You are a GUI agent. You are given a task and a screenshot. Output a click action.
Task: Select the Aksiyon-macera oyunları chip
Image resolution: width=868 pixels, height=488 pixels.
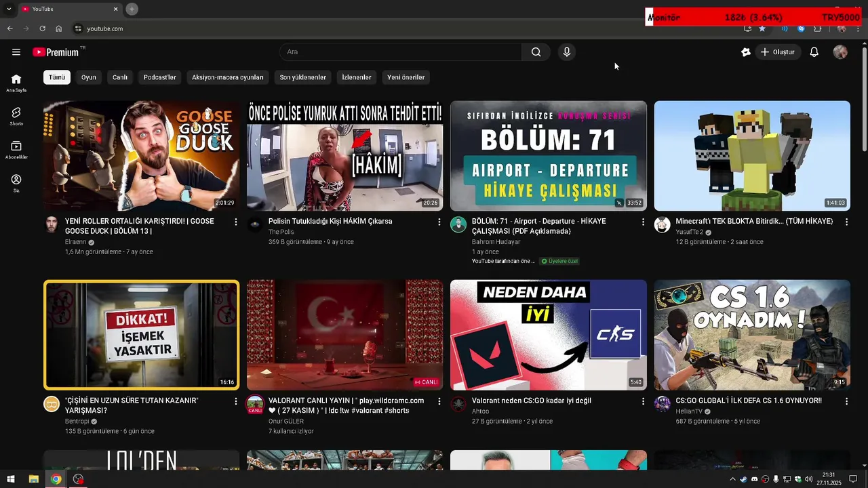pyautogui.click(x=228, y=77)
